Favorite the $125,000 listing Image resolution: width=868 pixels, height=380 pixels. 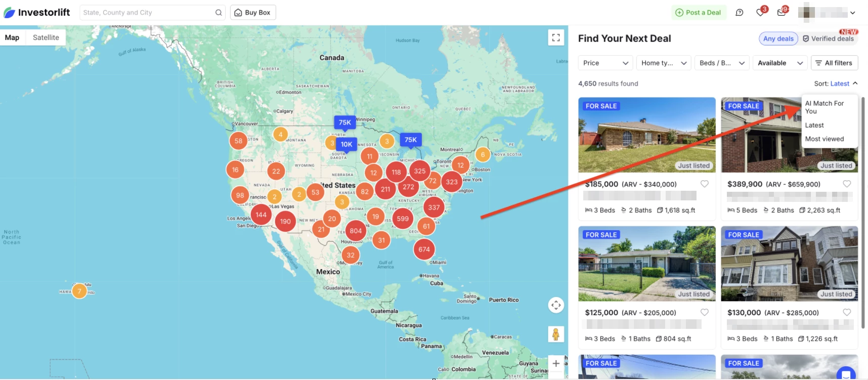point(704,312)
